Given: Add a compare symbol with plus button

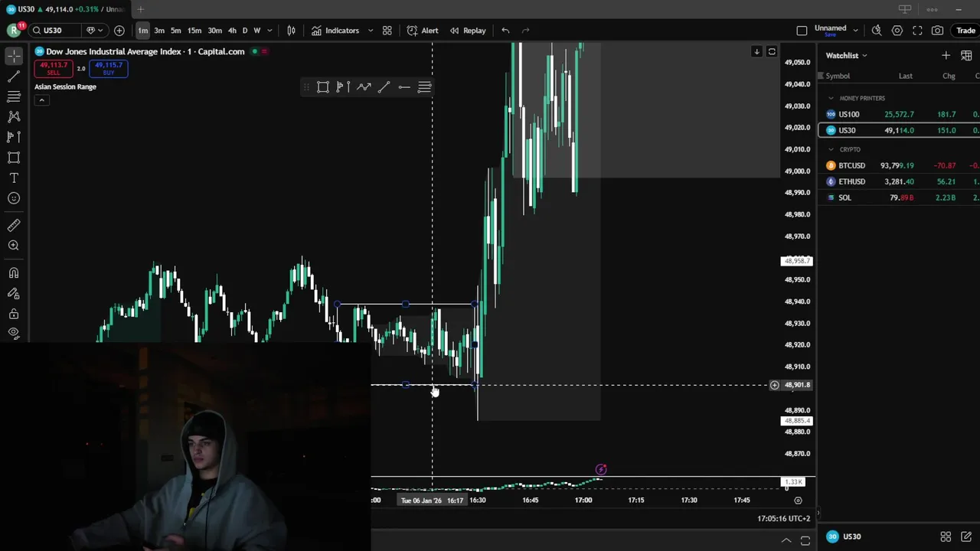Looking at the screenshot, I should 119,31.
